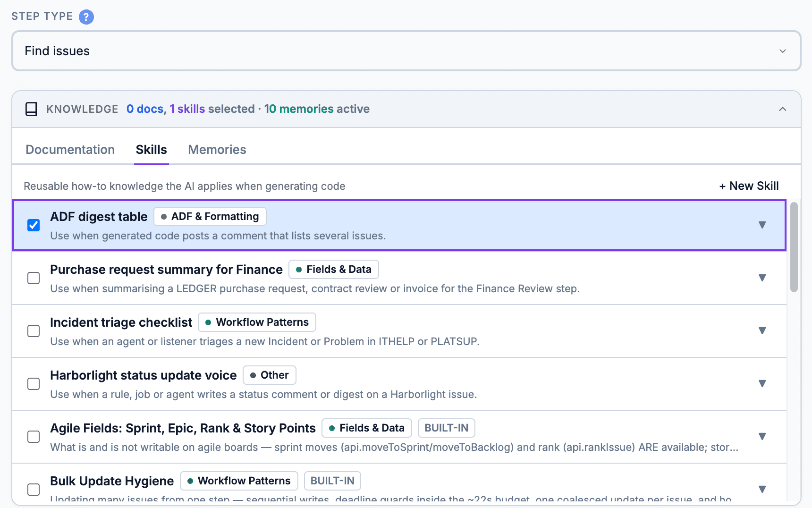Click the BUILT-IN badge on Bulk Update Hygiene
This screenshot has height=508, width=812.
click(332, 481)
